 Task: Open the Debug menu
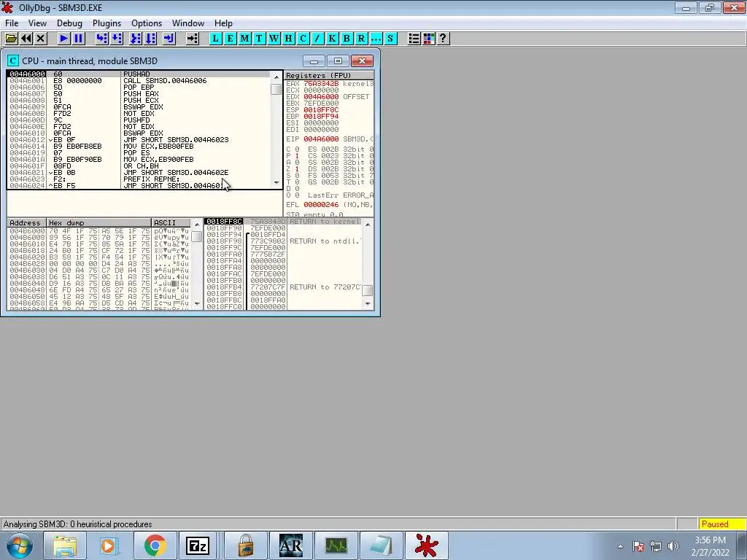(x=69, y=23)
